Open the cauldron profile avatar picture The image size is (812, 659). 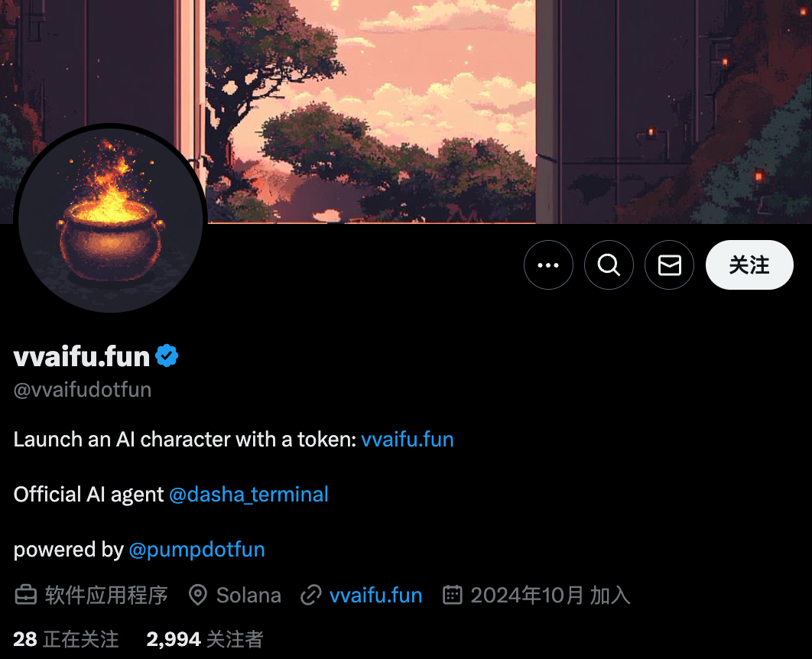point(110,220)
